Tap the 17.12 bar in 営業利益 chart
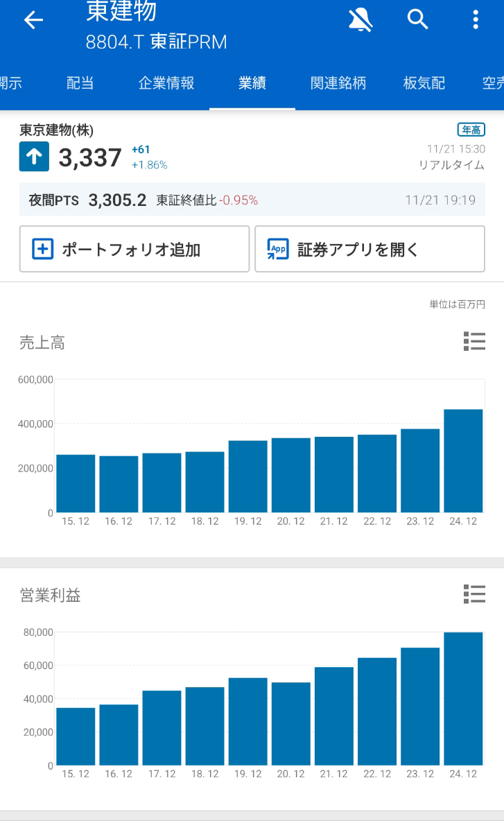This screenshot has height=832, width=504. [162, 728]
